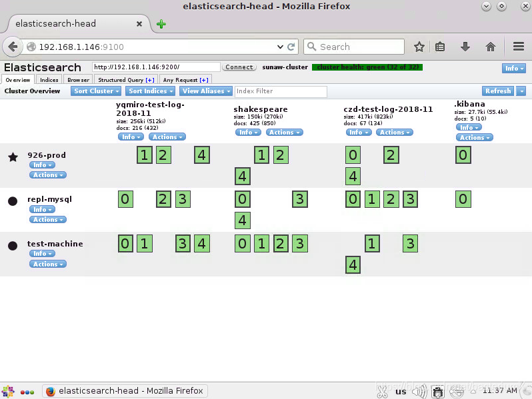
Task: Click the cluster health green status bar
Action: (367, 67)
